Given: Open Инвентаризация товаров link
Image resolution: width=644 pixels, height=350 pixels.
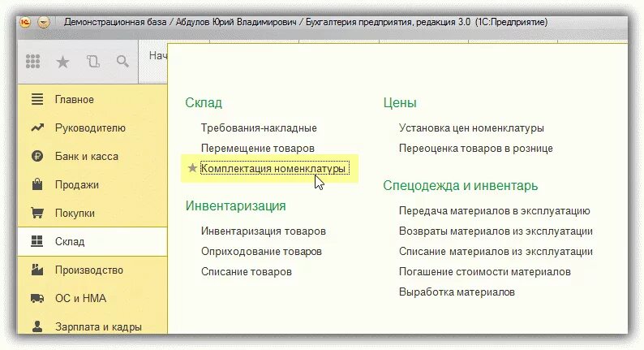Looking at the screenshot, I should click(264, 231).
